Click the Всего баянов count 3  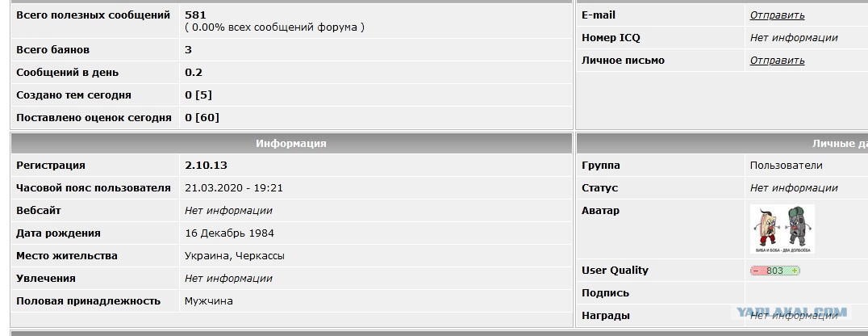pyautogui.click(x=188, y=50)
